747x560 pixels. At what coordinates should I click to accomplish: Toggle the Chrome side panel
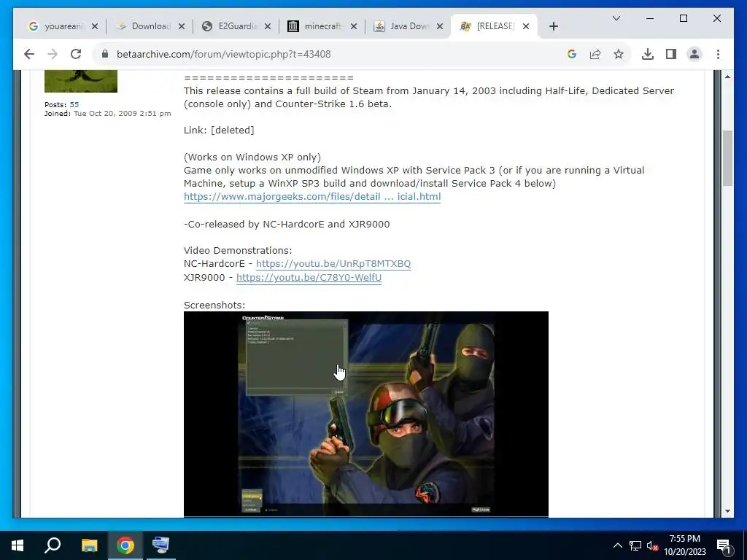(x=671, y=54)
